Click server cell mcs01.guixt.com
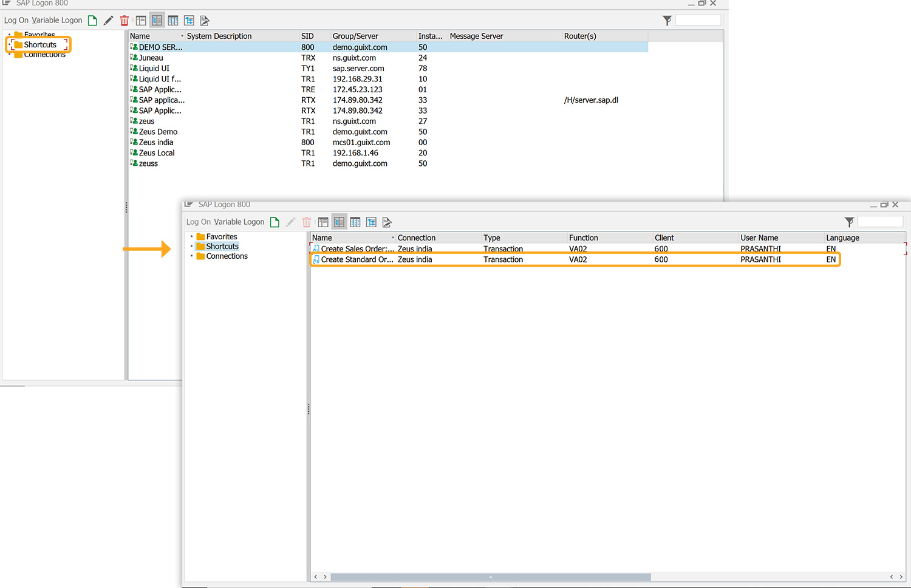 pyautogui.click(x=361, y=143)
